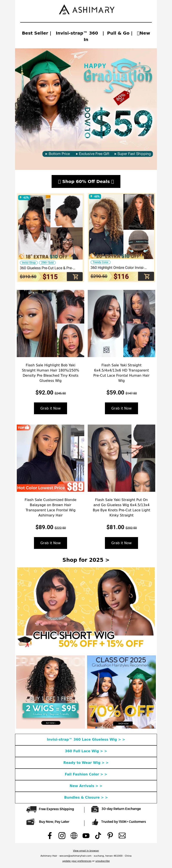The image size is (172, 868).
Task: Open the Pull & Go menu link
Action: [x=118, y=33]
